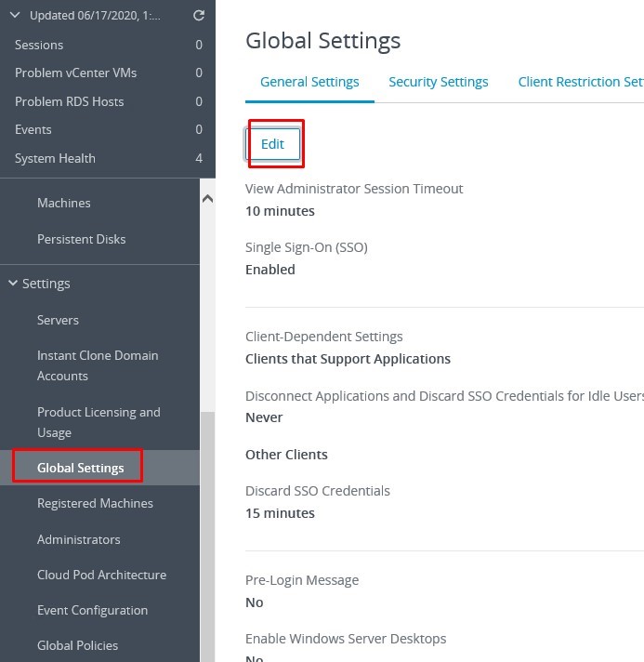Click the sidebar scroll up arrow
Image resolution: width=644 pixels, height=662 pixels.
click(x=207, y=199)
